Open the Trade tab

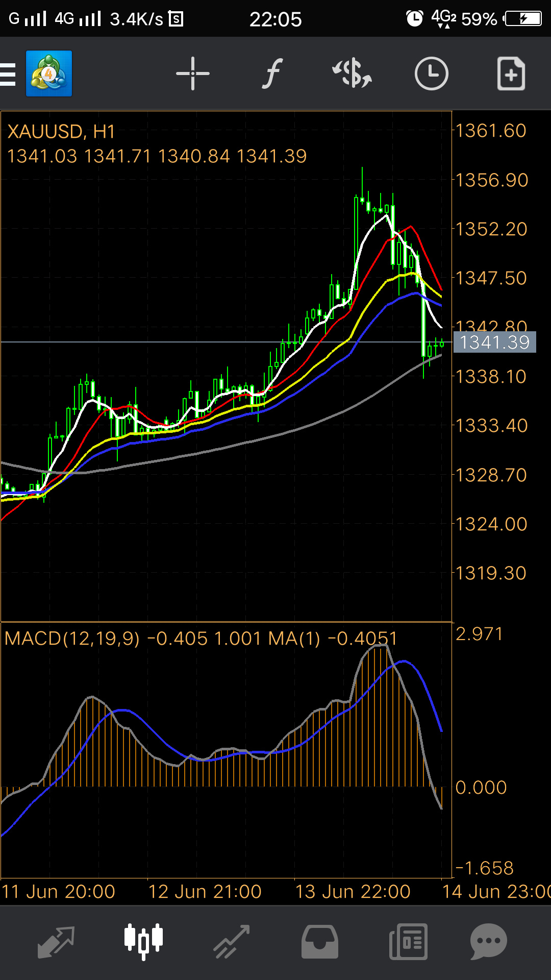[x=232, y=942]
